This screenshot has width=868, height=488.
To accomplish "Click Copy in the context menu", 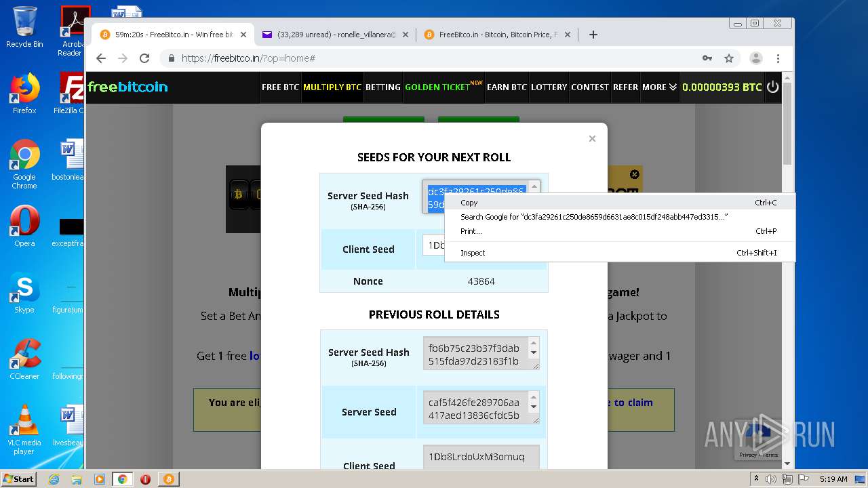I will click(x=620, y=203).
